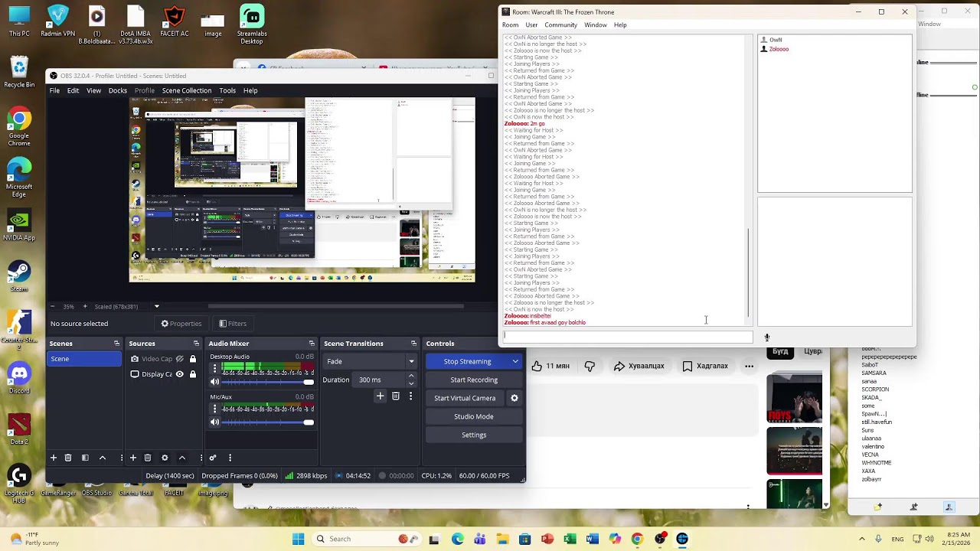
Task: Unlock the Display Capture source
Action: (x=193, y=374)
